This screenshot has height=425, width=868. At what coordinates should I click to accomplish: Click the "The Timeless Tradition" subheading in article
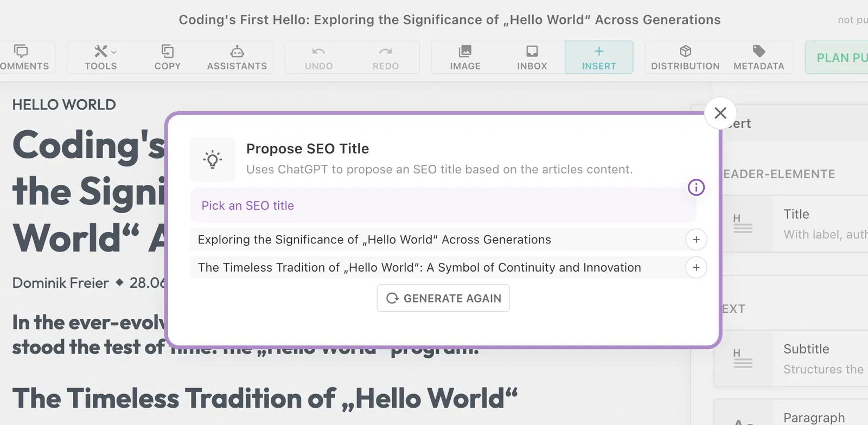[x=265, y=399]
